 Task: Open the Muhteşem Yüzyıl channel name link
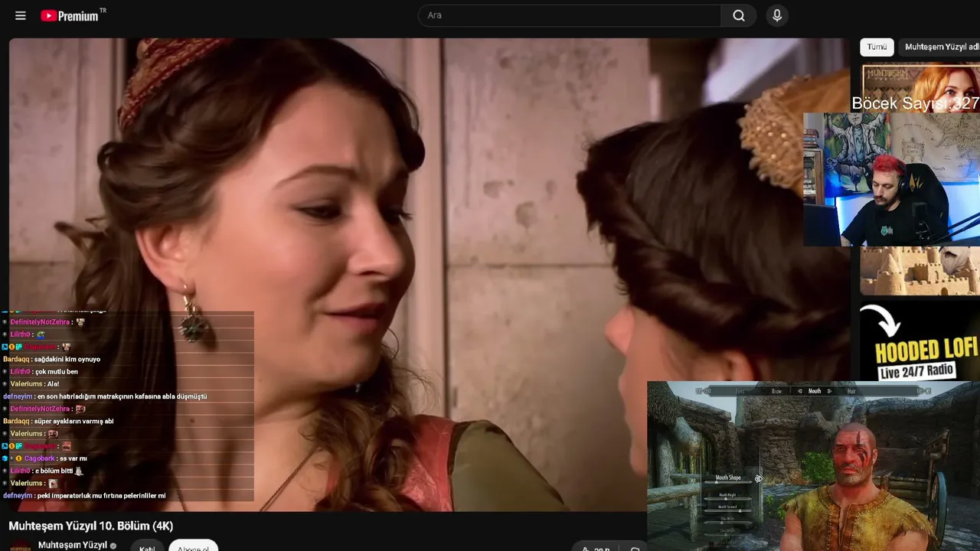tap(72, 545)
